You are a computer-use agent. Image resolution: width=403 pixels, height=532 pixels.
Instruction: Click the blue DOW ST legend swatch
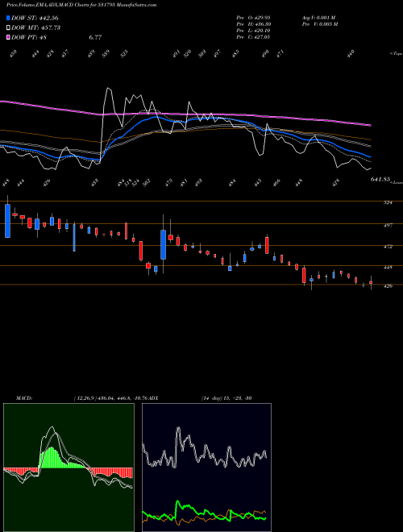(8, 18)
